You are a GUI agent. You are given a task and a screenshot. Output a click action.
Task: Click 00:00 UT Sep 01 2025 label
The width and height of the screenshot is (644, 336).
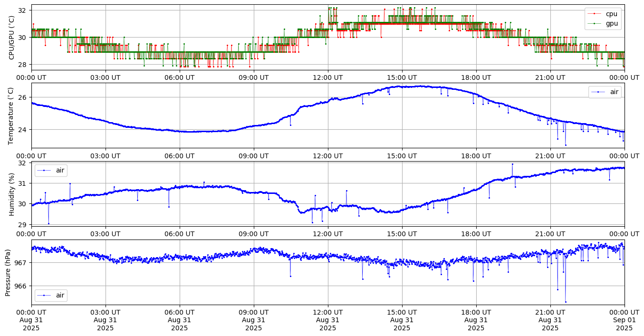coord(625,320)
